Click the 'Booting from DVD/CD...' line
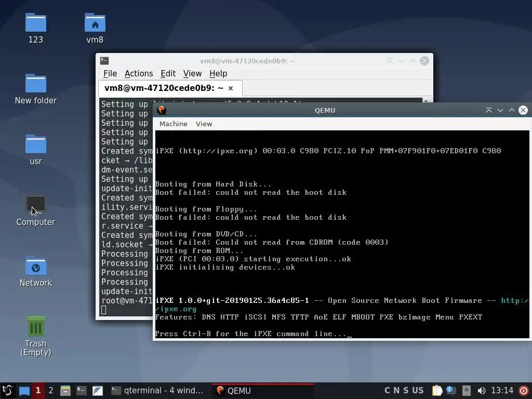532x399 pixels. (206, 234)
